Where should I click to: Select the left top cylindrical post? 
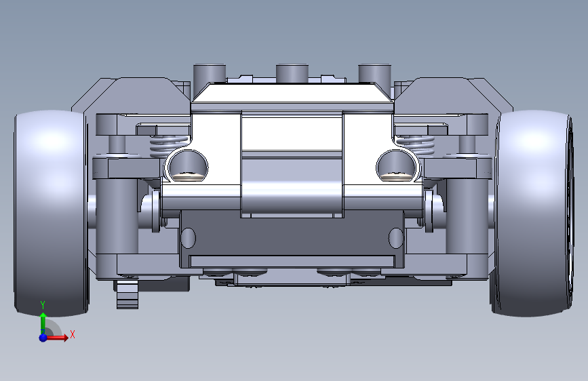[210, 78]
